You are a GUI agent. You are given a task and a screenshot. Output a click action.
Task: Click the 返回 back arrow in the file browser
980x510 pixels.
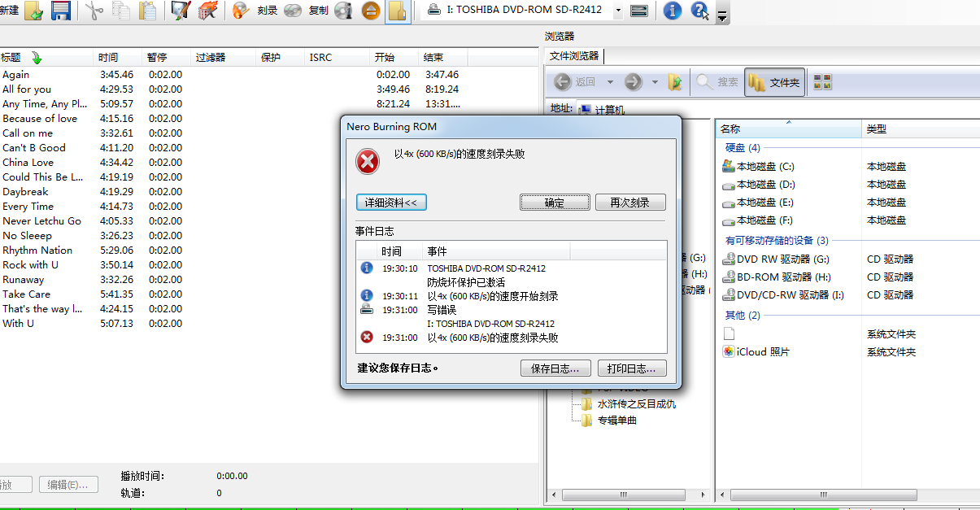(575, 82)
